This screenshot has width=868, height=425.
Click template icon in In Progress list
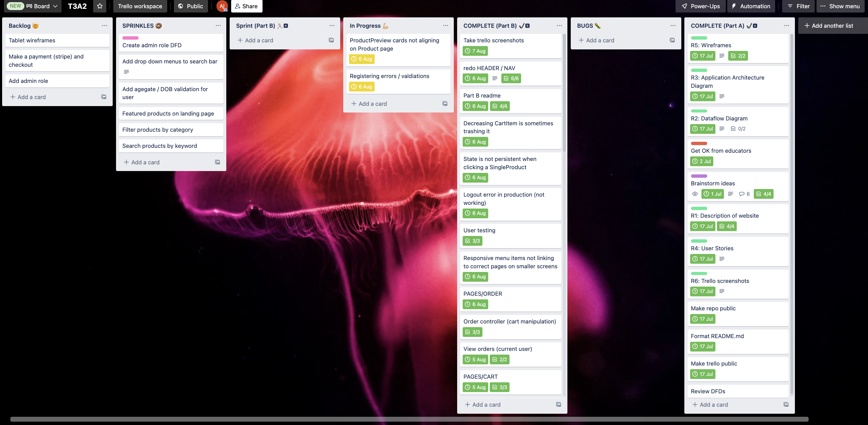[445, 104]
